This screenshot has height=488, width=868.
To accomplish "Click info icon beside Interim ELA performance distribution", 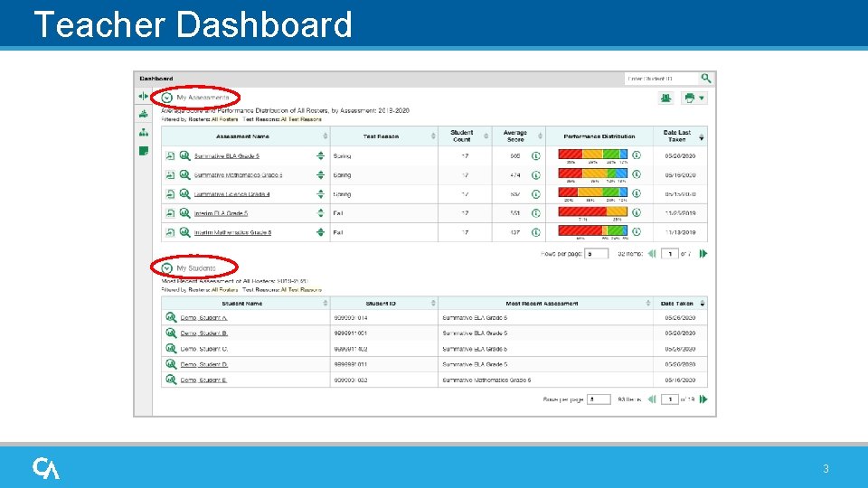I will pos(637,212).
